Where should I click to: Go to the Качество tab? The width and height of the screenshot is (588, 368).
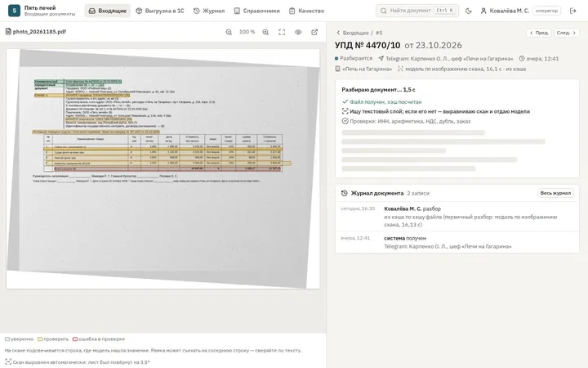(306, 11)
